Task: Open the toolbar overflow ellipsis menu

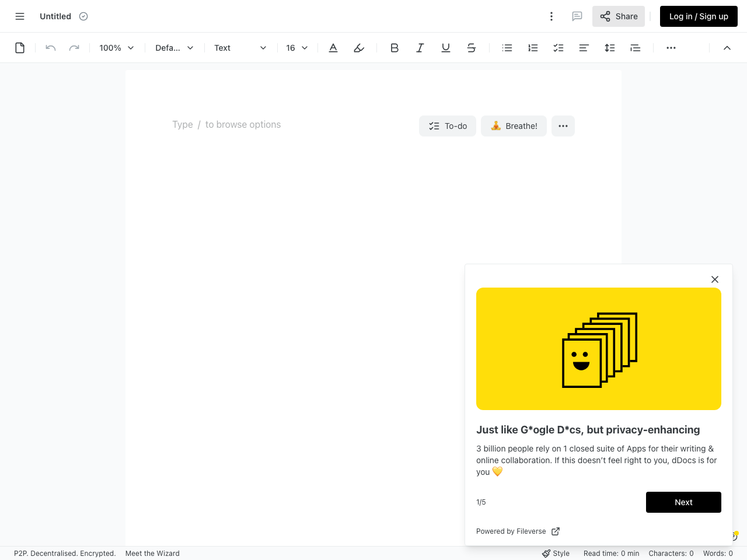Action: pyautogui.click(x=671, y=47)
